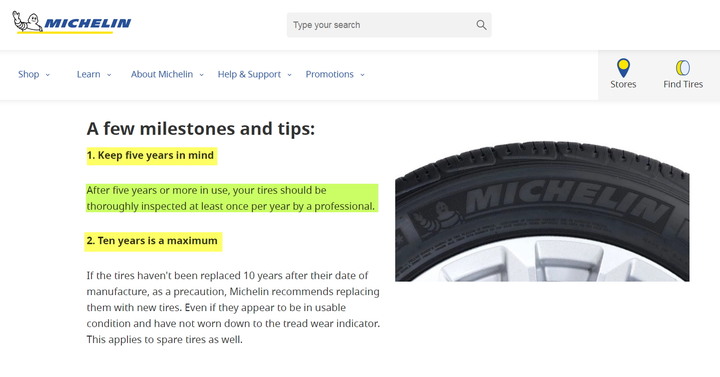Viewport: 720px width, 377px height.
Task: Open the About Michelin menu
Action: tap(162, 74)
